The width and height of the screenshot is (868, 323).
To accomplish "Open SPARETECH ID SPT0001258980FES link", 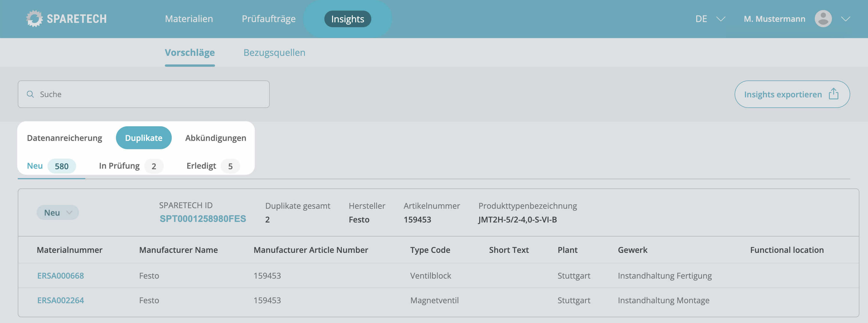I will pyautogui.click(x=202, y=219).
